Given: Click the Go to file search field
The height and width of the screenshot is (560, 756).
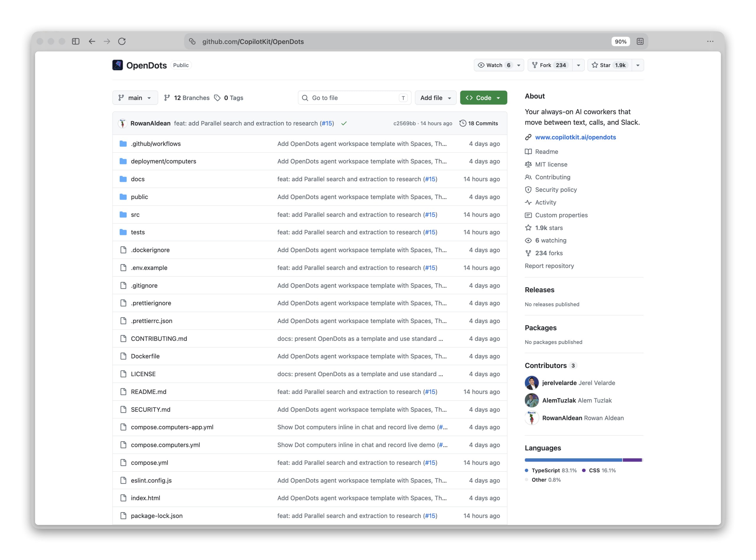Looking at the screenshot, I should (354, 98).
